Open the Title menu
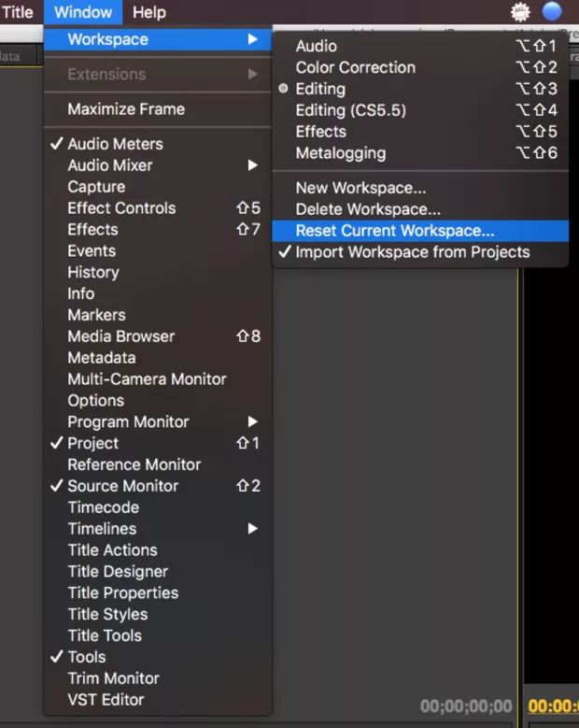This screenshot has width=579, height=728. click(x=17, y=12)
